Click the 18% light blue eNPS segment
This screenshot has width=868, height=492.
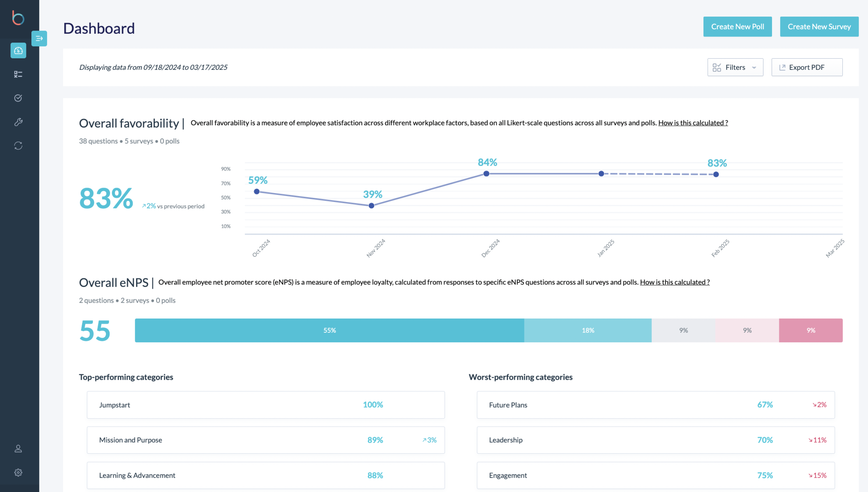point(588,330)
